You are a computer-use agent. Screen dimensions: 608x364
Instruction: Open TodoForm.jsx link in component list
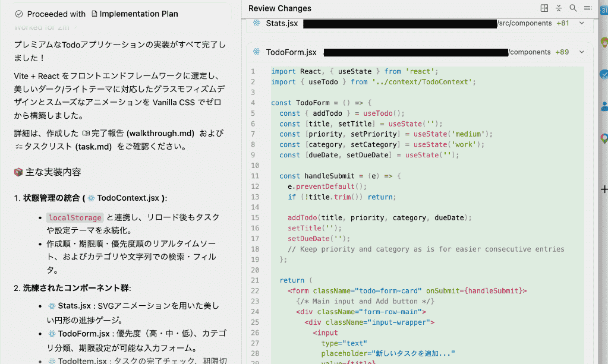[79, 334]
